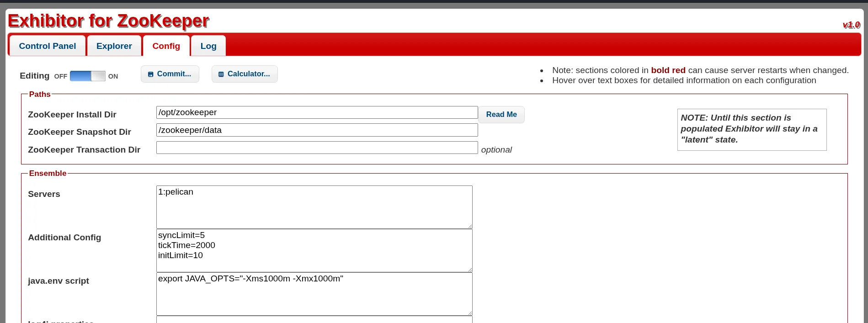Click the 'syncLimit=5' line

(181, 235)
